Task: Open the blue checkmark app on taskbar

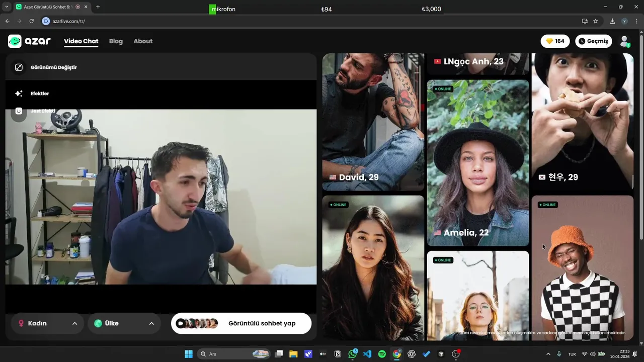Action: tap(426, 354)
